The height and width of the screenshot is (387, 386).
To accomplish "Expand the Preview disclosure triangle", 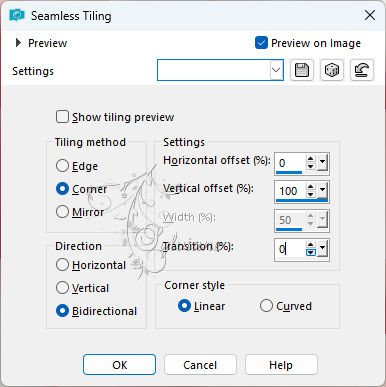I will [x=18, y=43].
